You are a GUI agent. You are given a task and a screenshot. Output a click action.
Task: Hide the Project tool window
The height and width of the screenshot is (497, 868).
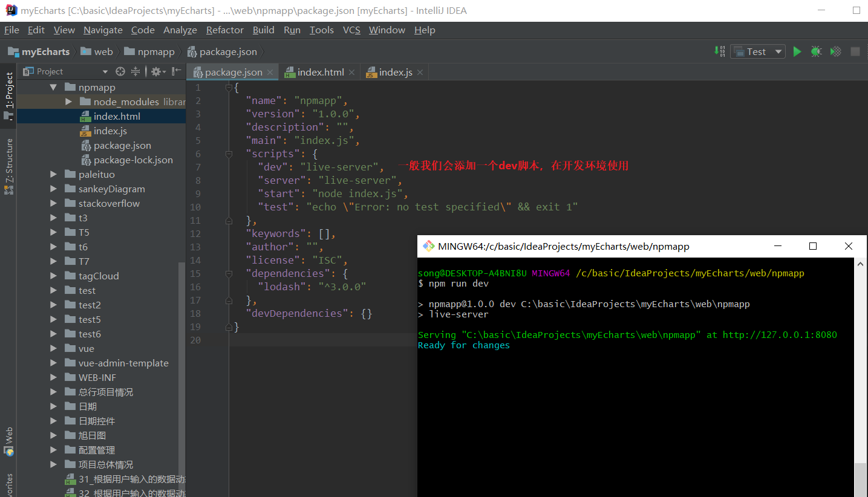coord(177,71)
